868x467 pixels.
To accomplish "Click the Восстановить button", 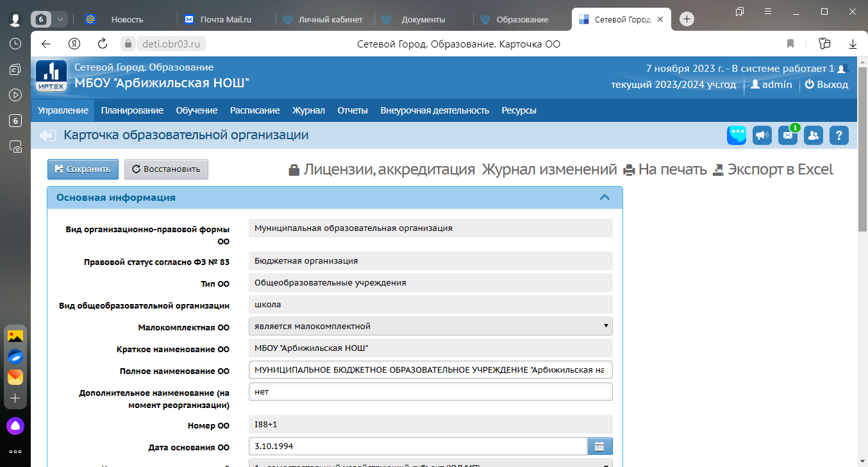I will point(166,169).
